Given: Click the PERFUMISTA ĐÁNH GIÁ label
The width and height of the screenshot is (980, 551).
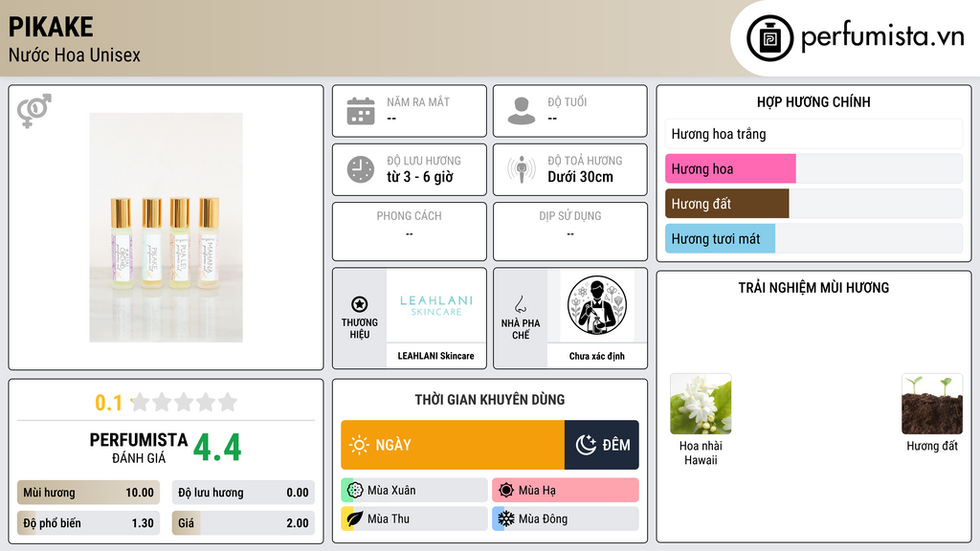Looking at the screenshot, I should 138,448.
